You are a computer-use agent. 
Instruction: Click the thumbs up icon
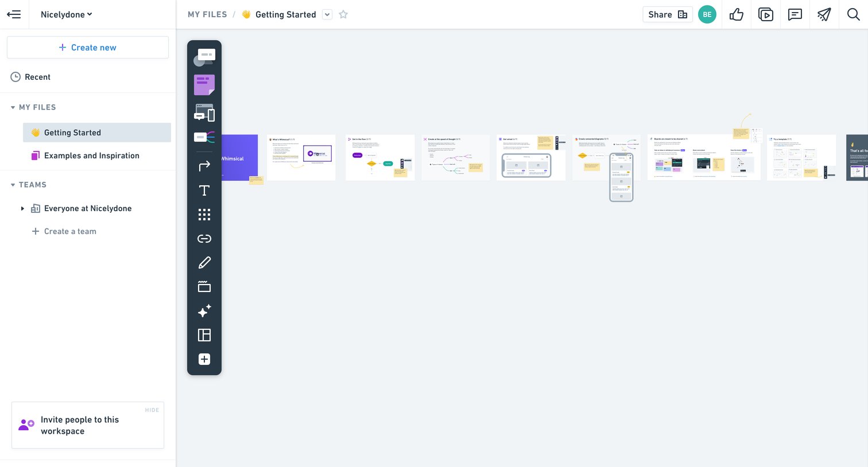[737, 14]
